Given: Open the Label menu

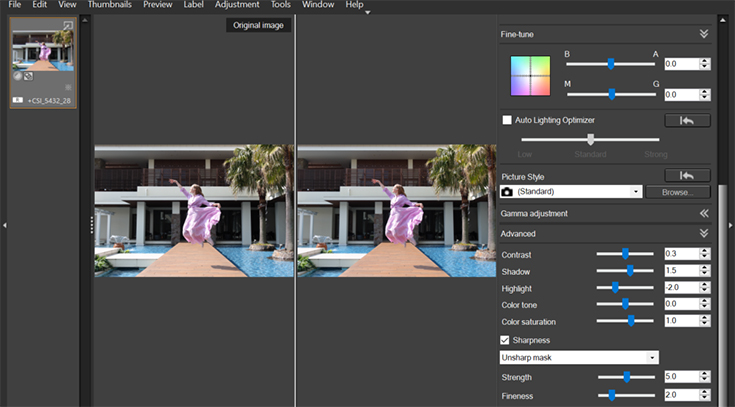Looking at the screenshot, I should (x=194, y=5).
